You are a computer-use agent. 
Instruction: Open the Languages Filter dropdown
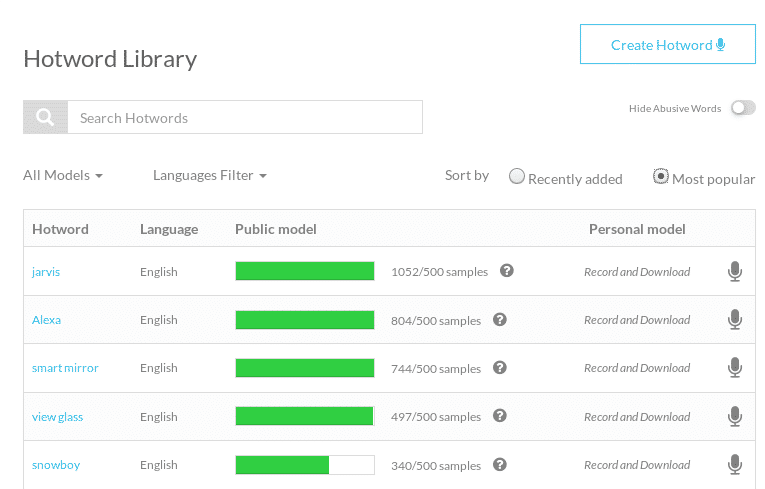(210, 175)
